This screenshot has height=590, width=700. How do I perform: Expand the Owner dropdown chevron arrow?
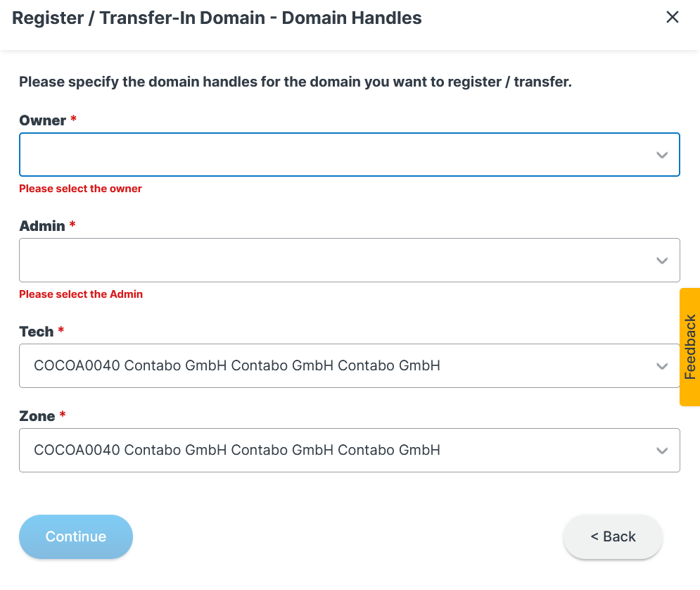(x=661, y=155)
